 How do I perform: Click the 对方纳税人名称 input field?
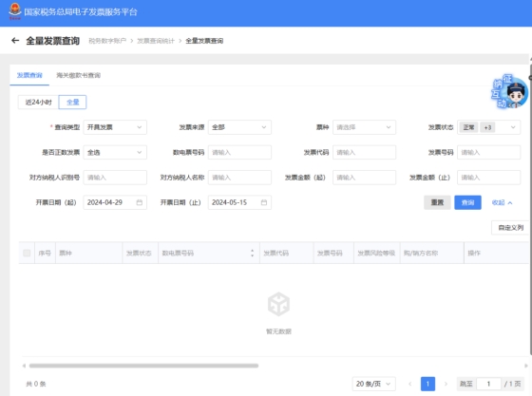[239, 178]
